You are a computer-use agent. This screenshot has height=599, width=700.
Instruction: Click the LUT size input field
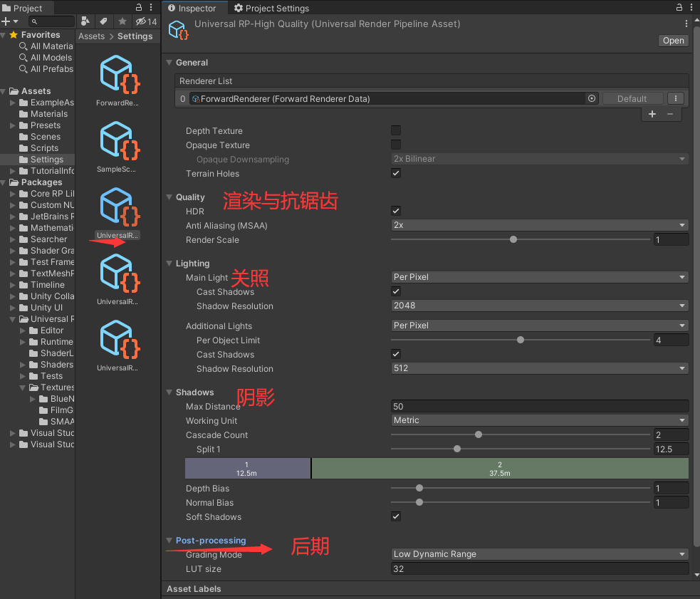(x=539, y=568)
